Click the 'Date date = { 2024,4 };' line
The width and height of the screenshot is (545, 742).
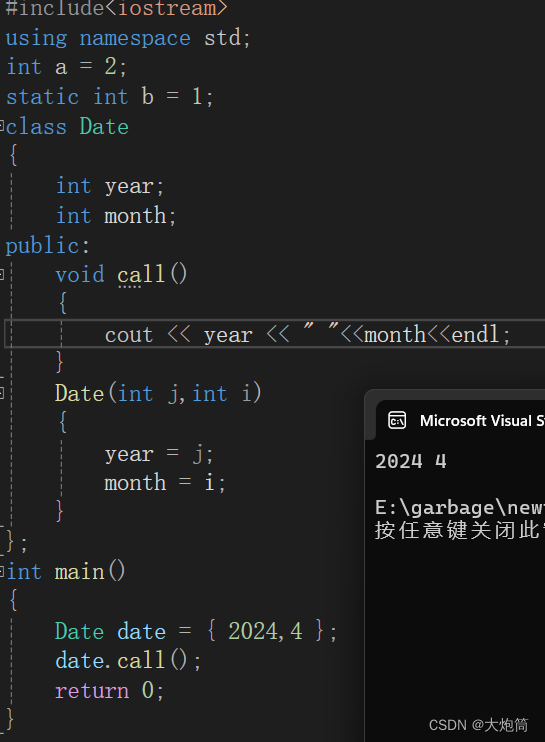[x=196, y=631]
